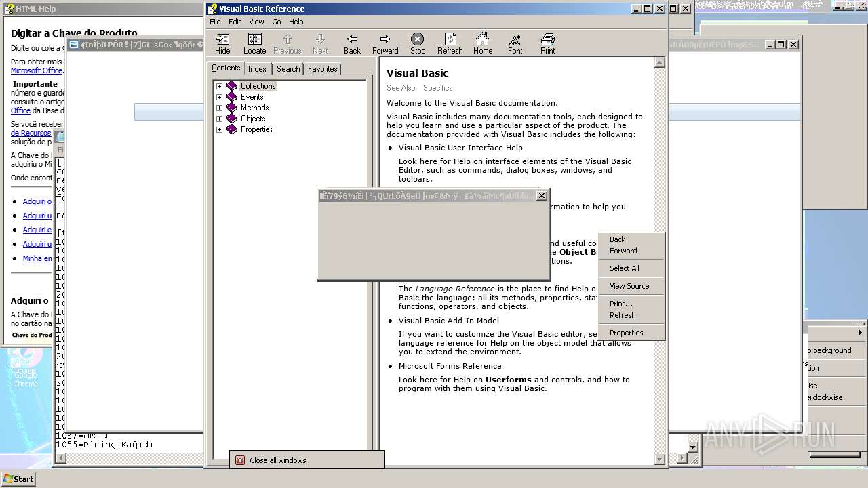Click the help content scrollbar up arrow
Image resolution: width=868 pixels, height=488 pixels.
[x=660, y=62]
